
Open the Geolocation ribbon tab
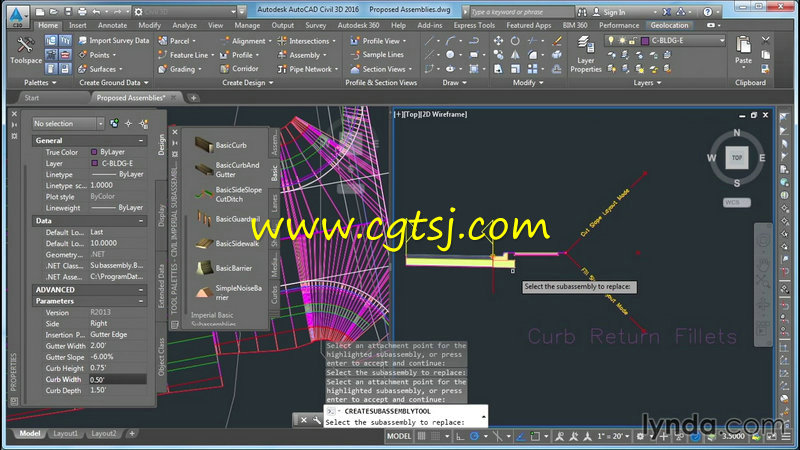[669, 25]
